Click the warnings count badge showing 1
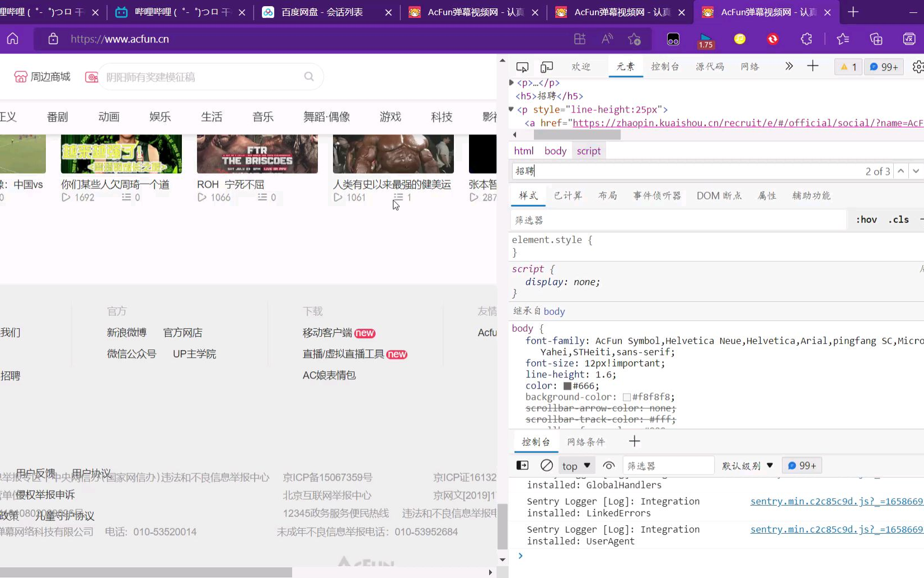 [x=848, y=67]
